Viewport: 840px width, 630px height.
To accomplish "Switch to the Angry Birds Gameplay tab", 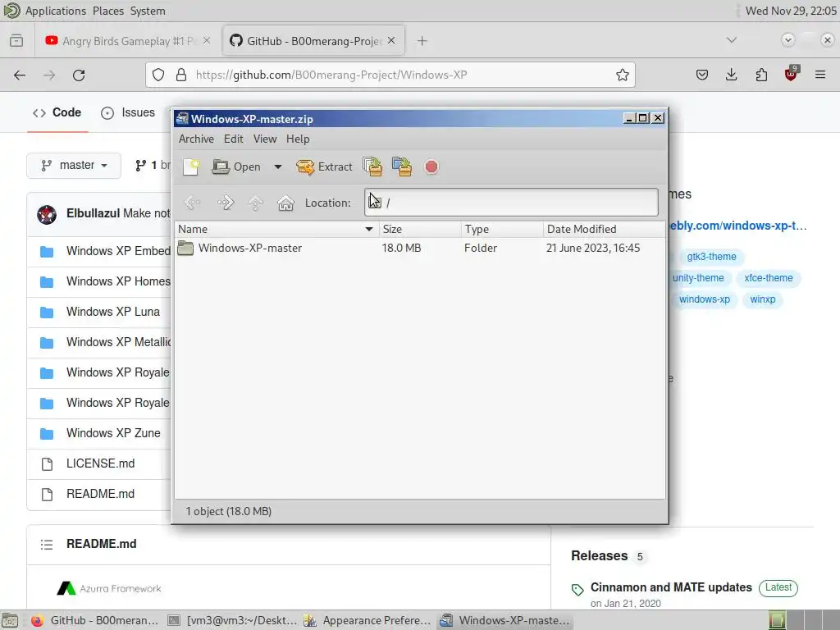I will tap(129, 41).
